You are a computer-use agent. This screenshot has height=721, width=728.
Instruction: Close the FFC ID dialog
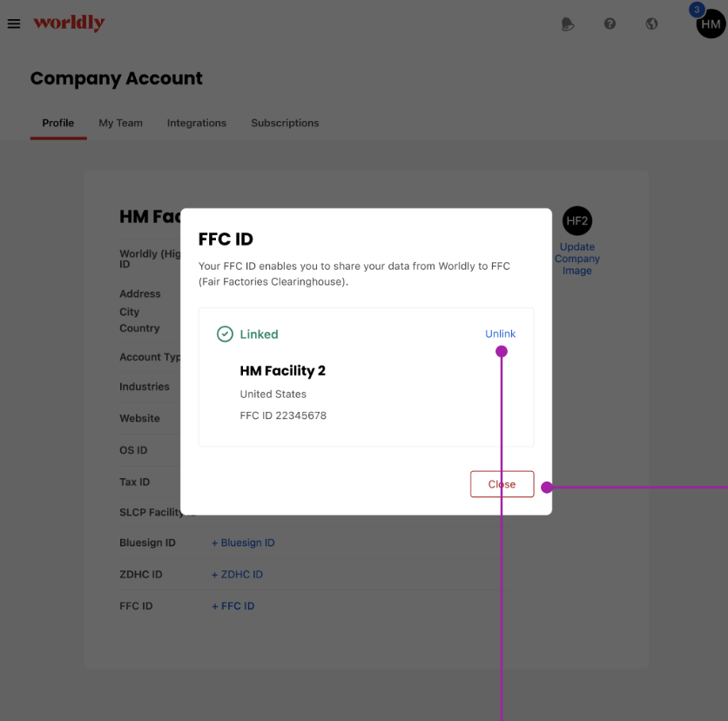pyautogui.click(x=502, y=483)
